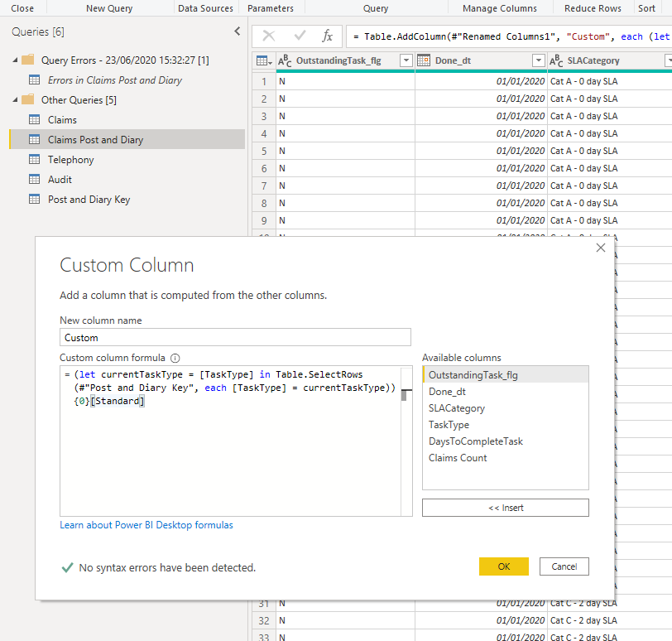
Task: Select Done_dt in Available columns
Action: point(506,392)
